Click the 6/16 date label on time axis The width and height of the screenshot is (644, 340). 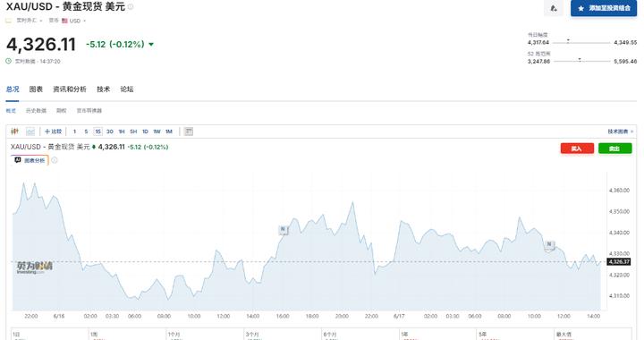pyautogui.click(x=59, y=316)
